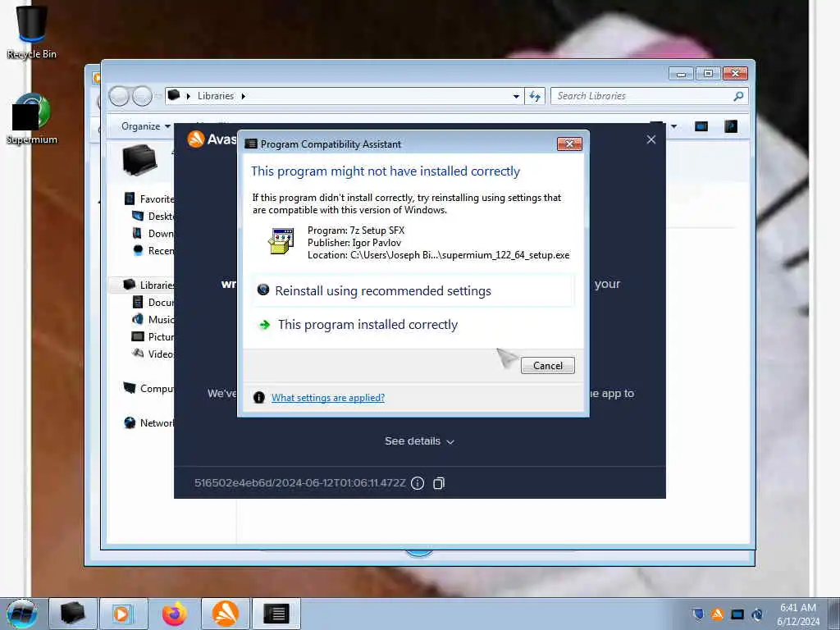Copy the Avast event ID with the copy icon
Image resolution: width=840 pixels, height=630 pixels.
click(439, 483)
